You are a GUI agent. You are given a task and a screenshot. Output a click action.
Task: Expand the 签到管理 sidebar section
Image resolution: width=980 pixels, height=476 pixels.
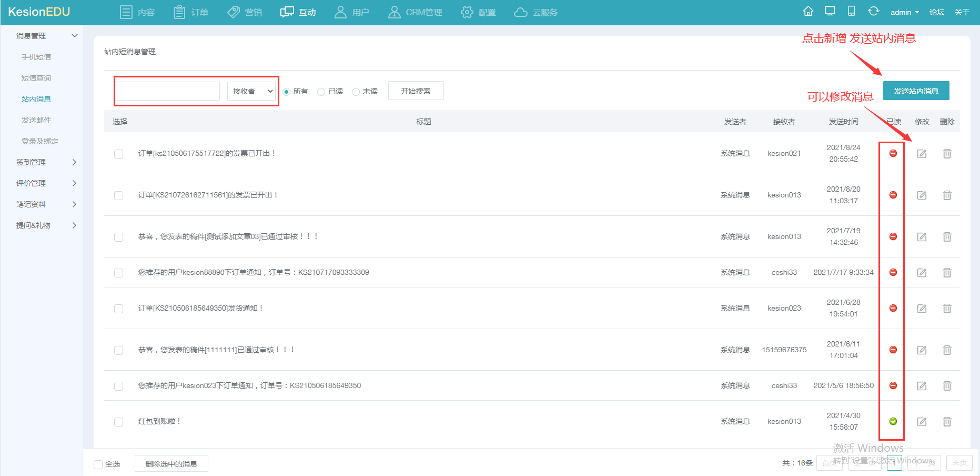coord(46,162)
